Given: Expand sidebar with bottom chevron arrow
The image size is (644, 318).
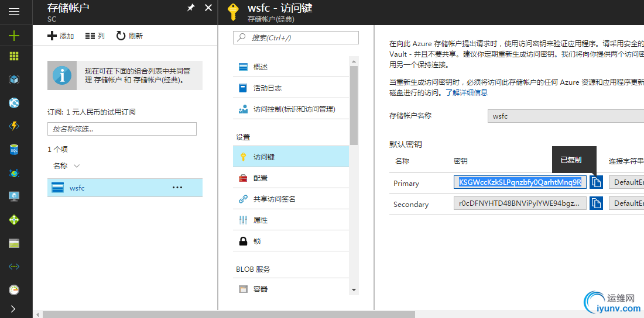Looking at the screenshot, I should (x=13, y=309).
